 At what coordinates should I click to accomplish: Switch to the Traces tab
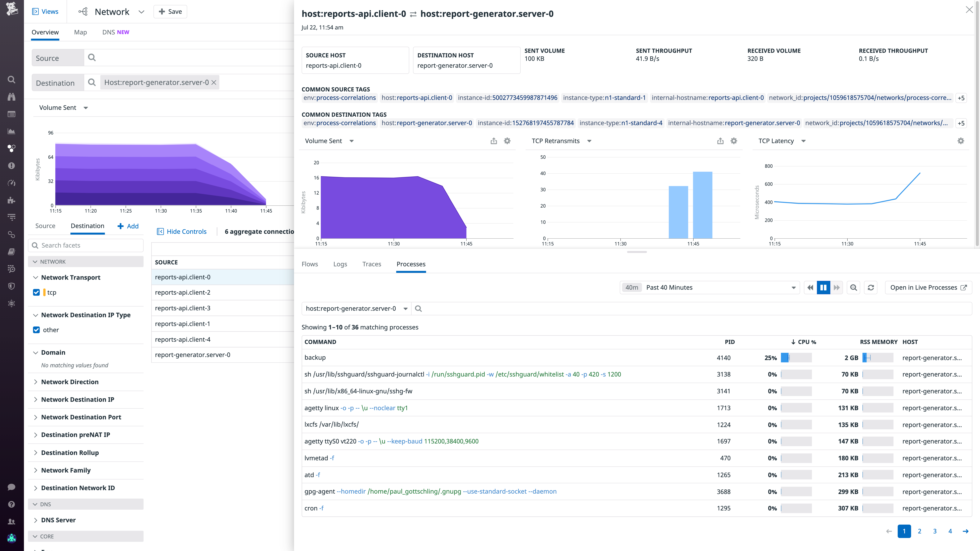pos(372,264)
